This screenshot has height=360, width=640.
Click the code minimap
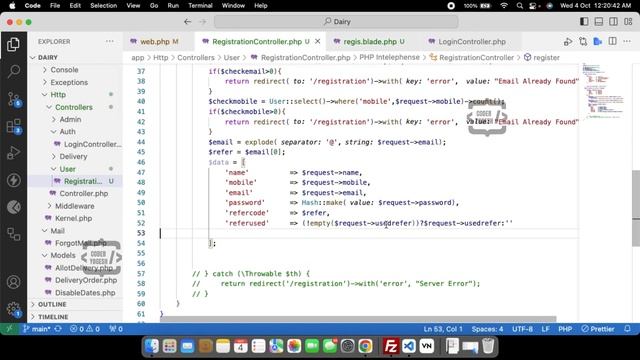click(605, 91)
